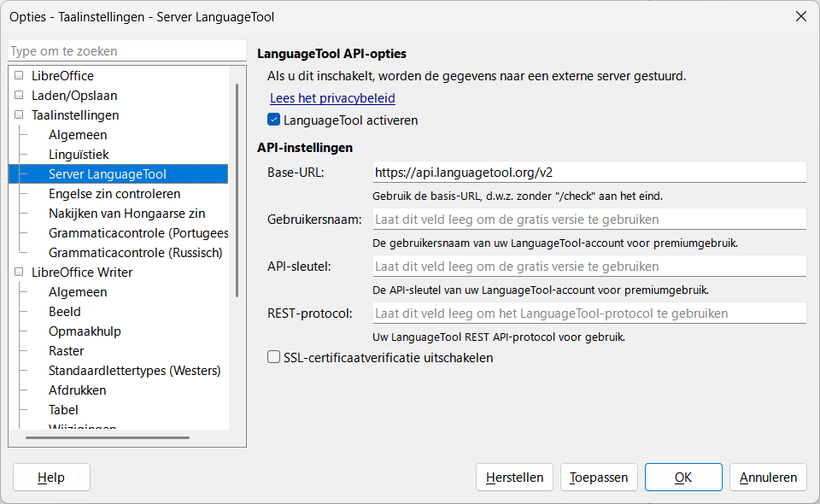Focus the Gebruikersnaam text field
The width and height of the screenshot is (820, 504).
pos(589,220)
